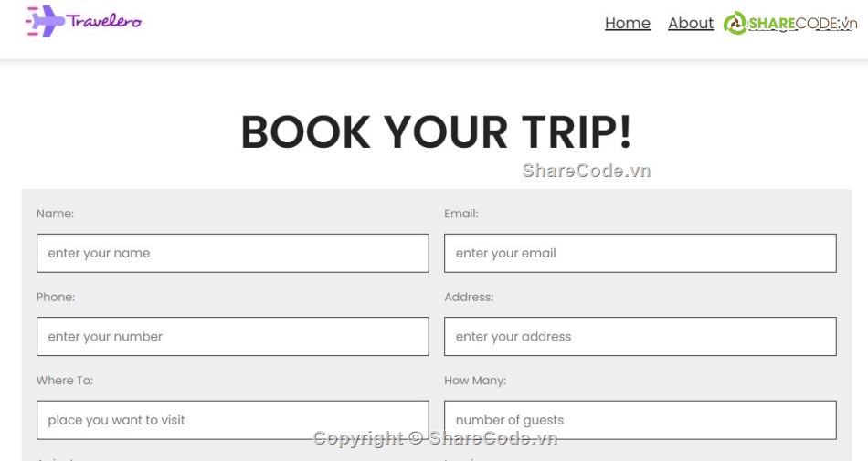This screenshot has width=868, height=461.
Task: Click the 'How Many:' form label
Action: coord(475,381)
